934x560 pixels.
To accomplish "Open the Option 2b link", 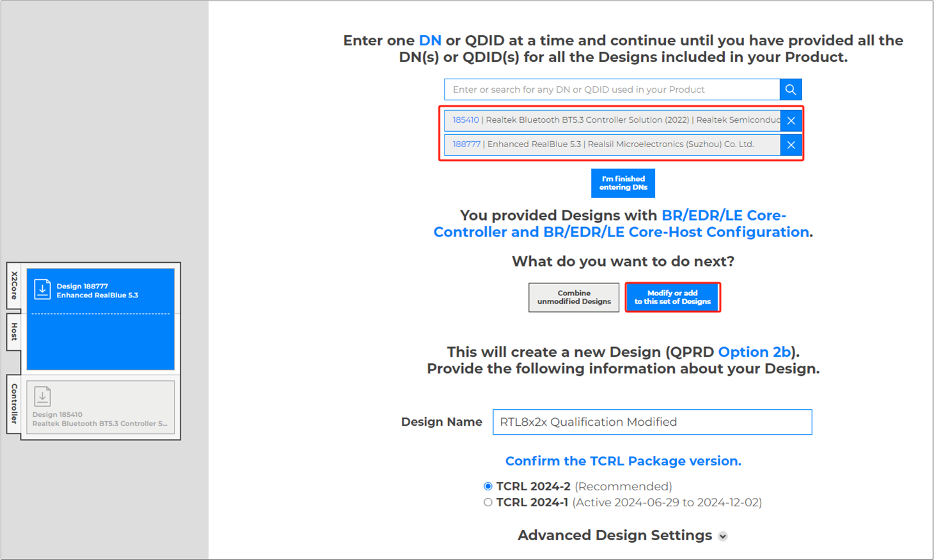I will (x=754, y=352).
